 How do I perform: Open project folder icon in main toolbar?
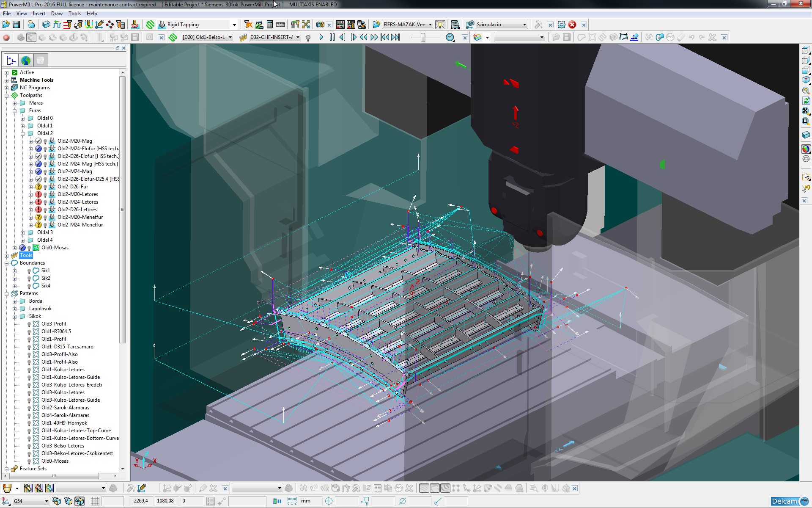point(6,25)
